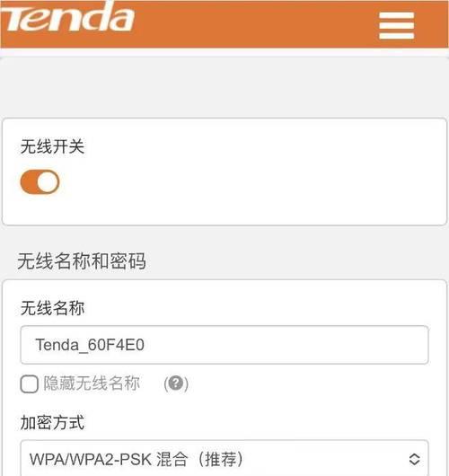Click the Tenda logo
Image resolution: width=449 pixels, height=476 pixels.
(67, 16)
